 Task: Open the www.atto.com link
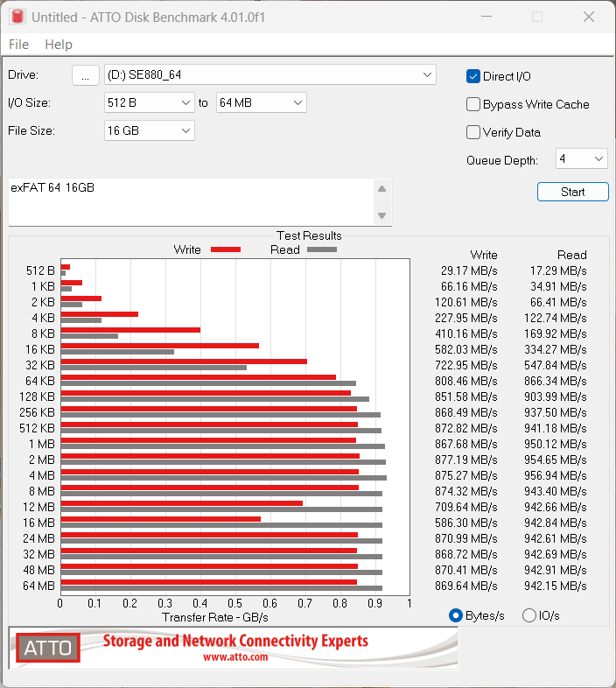(x=235, y=656)
